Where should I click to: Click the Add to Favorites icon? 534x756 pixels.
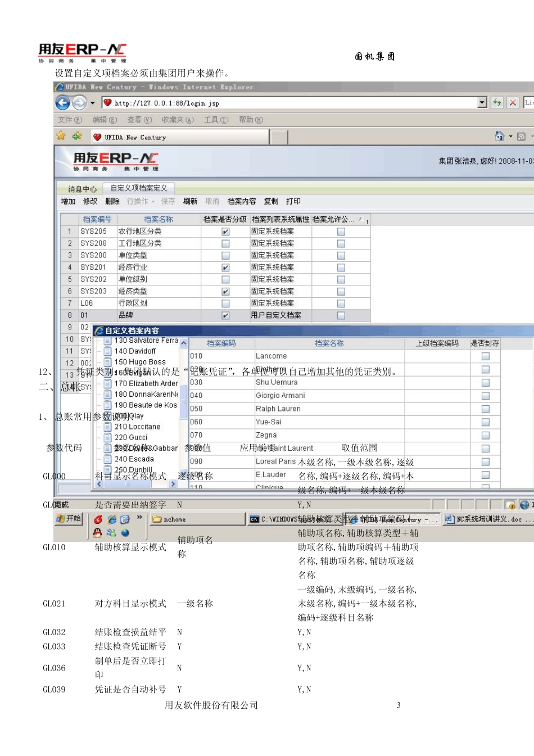(x=77, y=135)
